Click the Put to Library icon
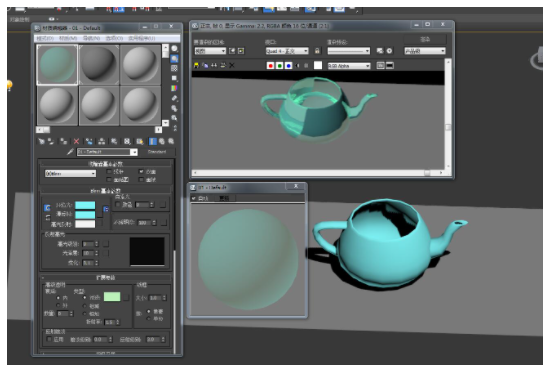The height and width of the screenshot is (371, 553). coord(114,141)
